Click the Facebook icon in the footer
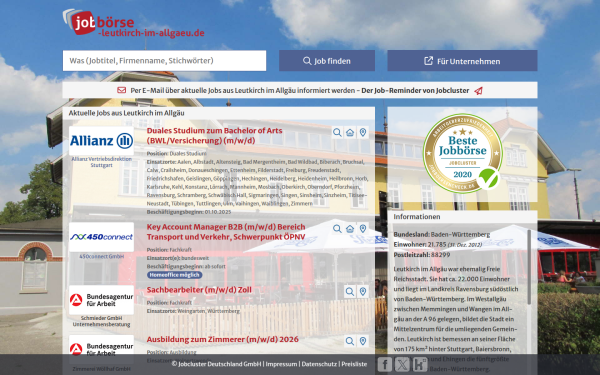Image resolution: width=600 pixels, height=375 pixels. (385, 364)
